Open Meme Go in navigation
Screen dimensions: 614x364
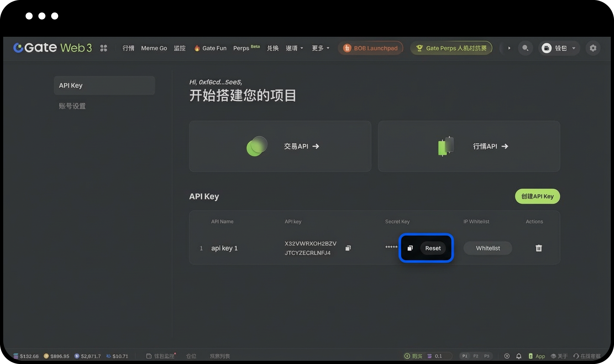(x=154, y=48)
